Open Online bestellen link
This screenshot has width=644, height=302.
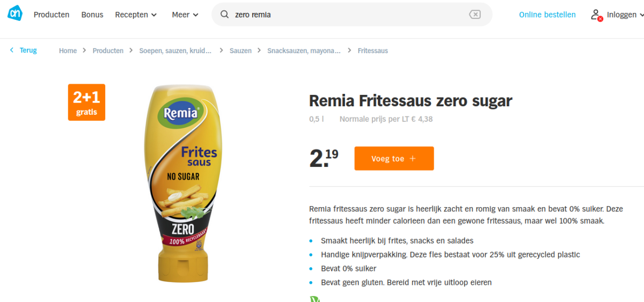(547, 14)
